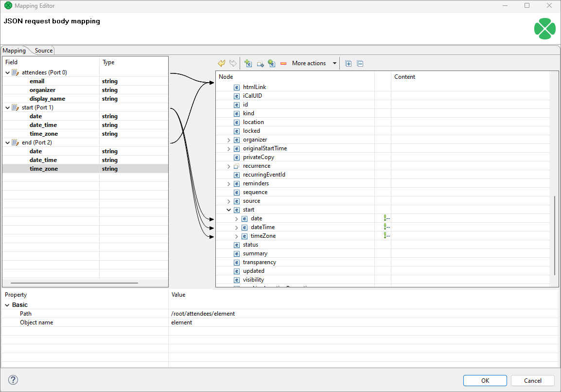This screenshot has width=561, height=392.
Task: Click the redo mapping arrow icon
Action: tap(233, 63)
